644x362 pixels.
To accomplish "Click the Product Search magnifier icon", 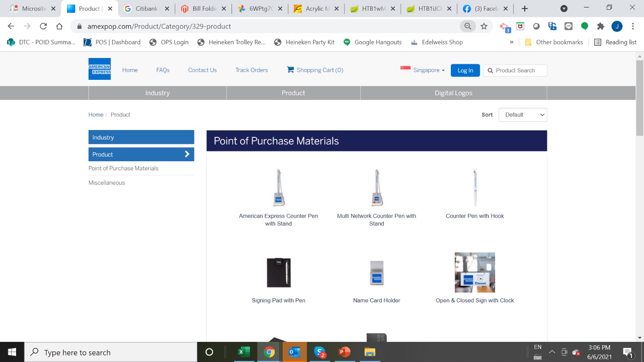I will tap(490, 70).
